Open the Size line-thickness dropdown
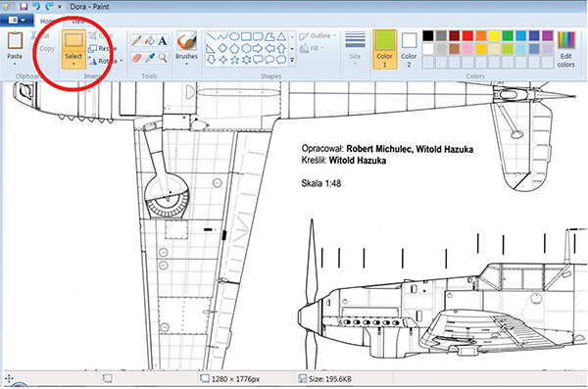 tap(355, 49)
